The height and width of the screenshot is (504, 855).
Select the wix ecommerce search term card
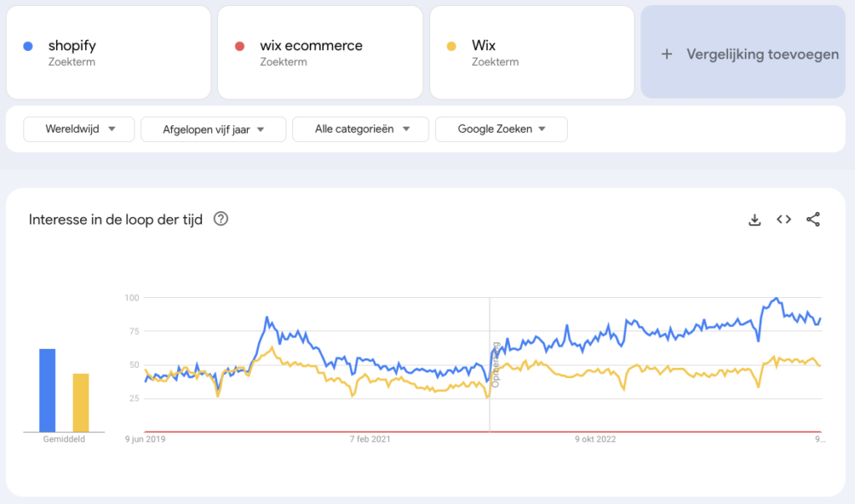tap(320, 52)
